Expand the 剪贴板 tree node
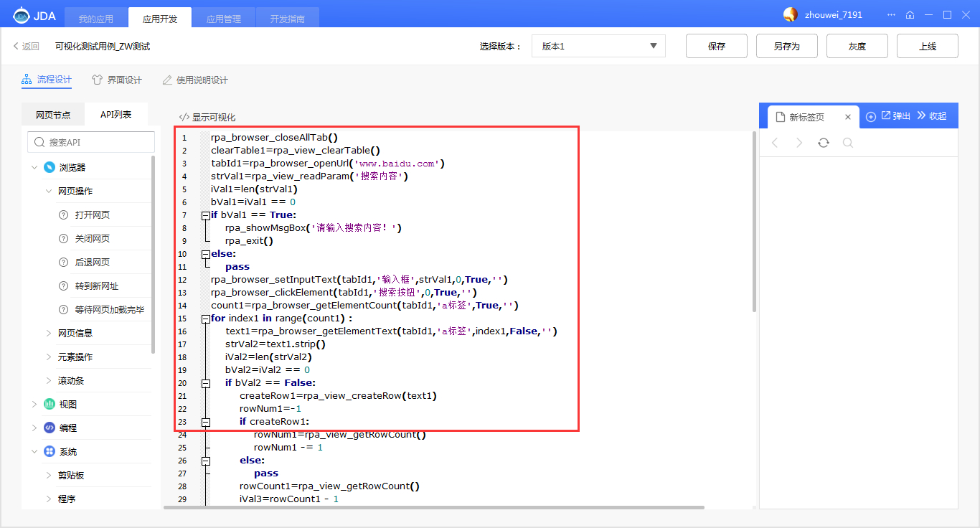 pyautogui.click(x=49, y=475)
